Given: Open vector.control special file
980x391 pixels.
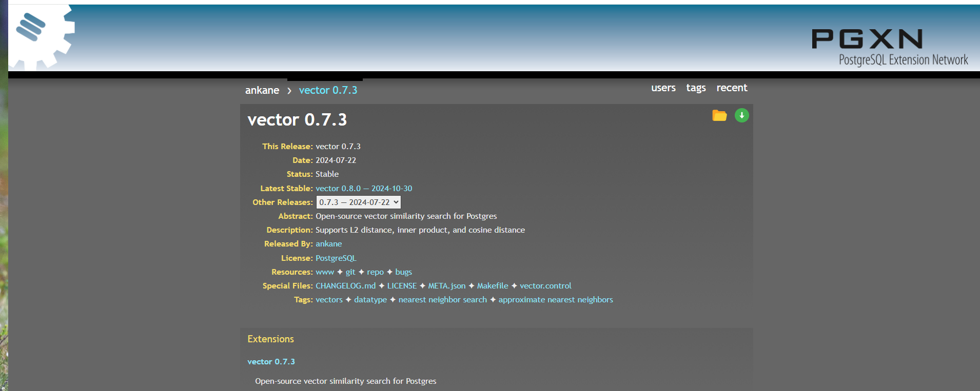Looking at the screenshot, I should pos(545,286).
